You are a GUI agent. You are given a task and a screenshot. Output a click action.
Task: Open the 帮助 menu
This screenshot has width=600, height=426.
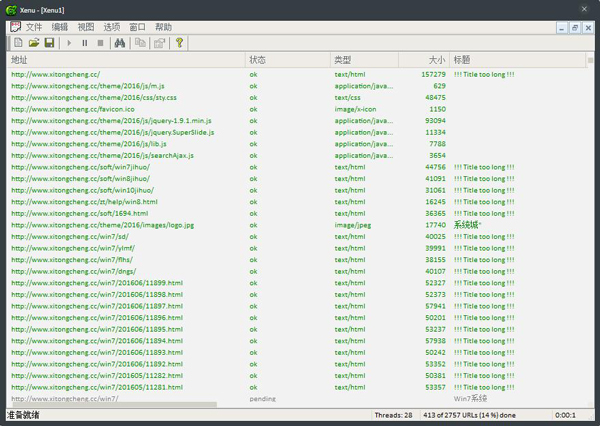[x=163, y=27]
